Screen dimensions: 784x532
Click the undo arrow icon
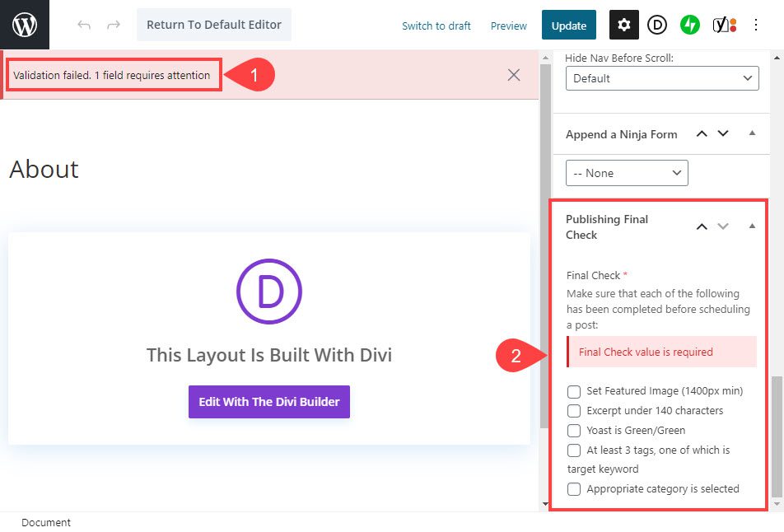coord(84,26)
